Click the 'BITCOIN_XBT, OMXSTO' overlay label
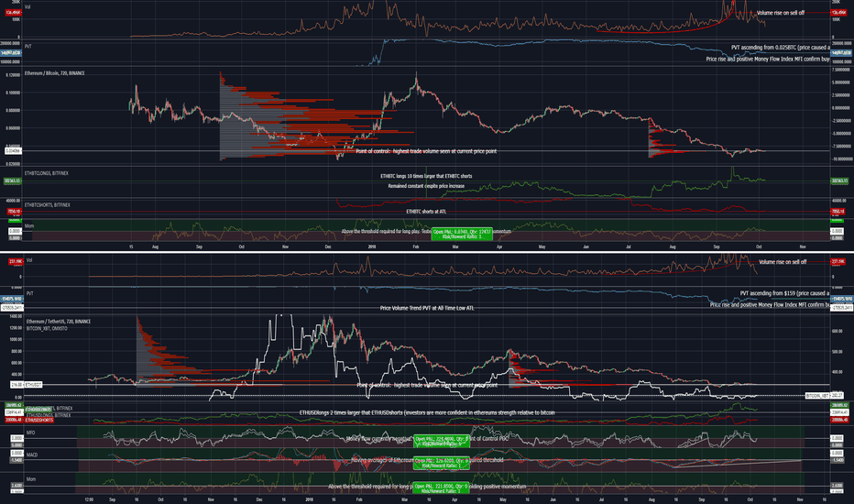Viewport: 854px width, 504px height. coord(47,329)
